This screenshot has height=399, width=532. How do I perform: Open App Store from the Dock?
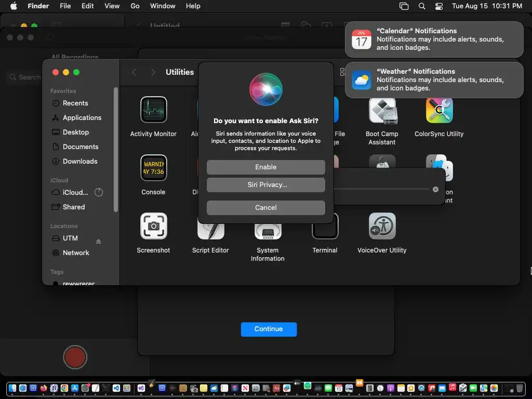pos(75,388)
